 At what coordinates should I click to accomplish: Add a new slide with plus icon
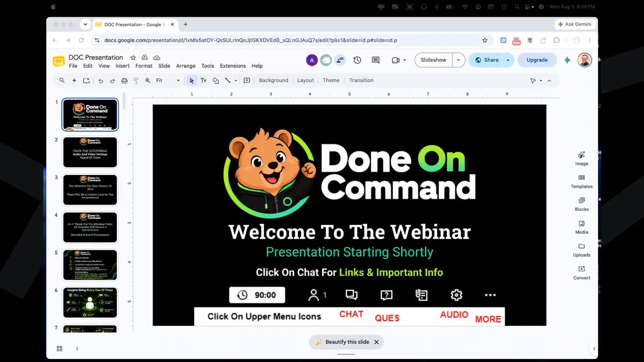point(74,80)
